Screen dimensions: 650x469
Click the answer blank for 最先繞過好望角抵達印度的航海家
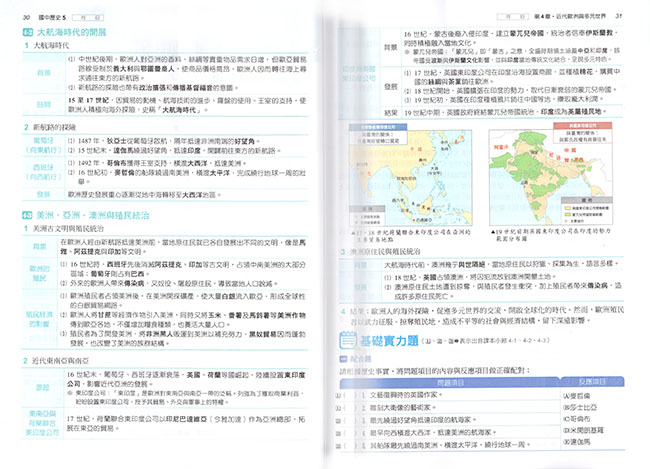click(350, 420)
